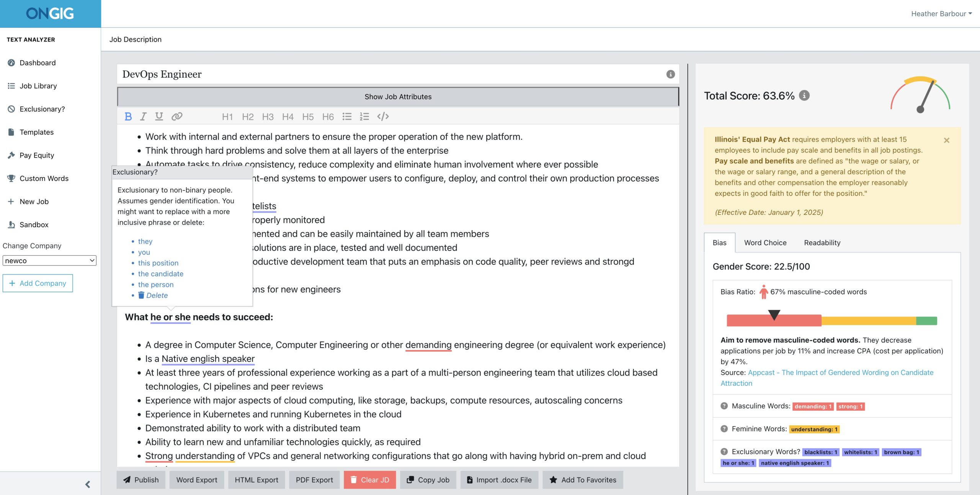Image resolution: width=980 pixels, height=495 pixels.
Task: Apply underline formatting
Action: tap(159, 116)
